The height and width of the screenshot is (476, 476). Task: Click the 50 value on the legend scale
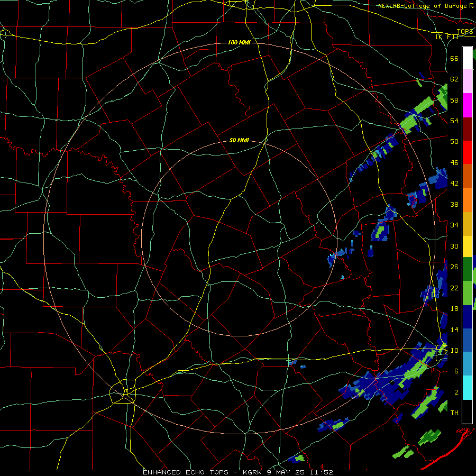[x=454, y=142]
